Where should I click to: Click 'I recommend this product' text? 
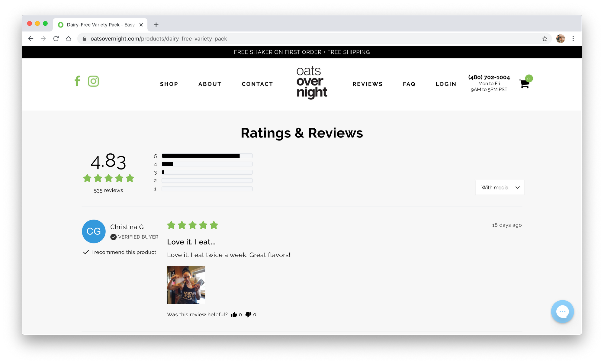pyautogui.click(x=124, y=252)
